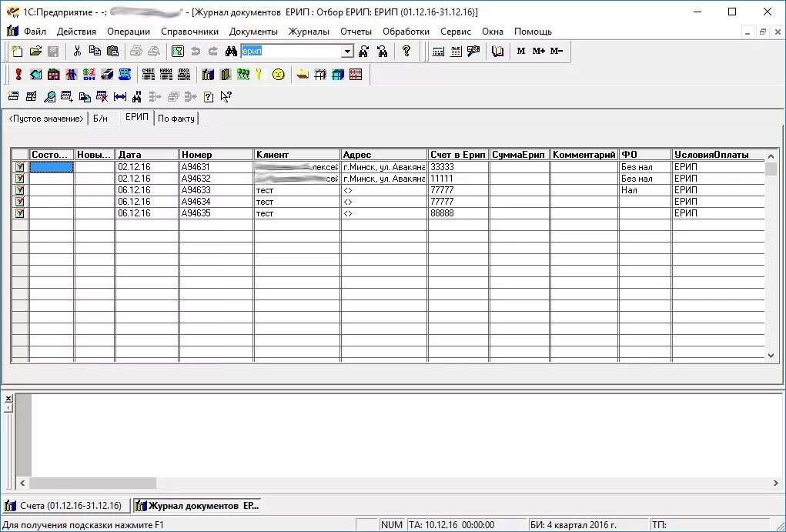Open the calendar icon

(456, 51)
